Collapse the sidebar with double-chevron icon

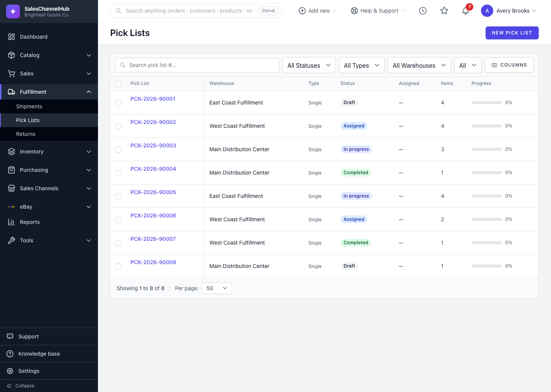click(x=9, y=386)
